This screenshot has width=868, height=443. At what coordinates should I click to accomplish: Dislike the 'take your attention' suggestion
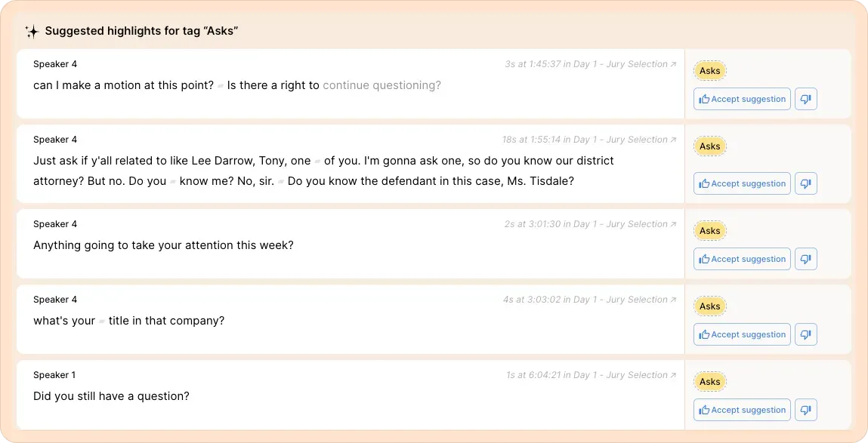point(805,259)
